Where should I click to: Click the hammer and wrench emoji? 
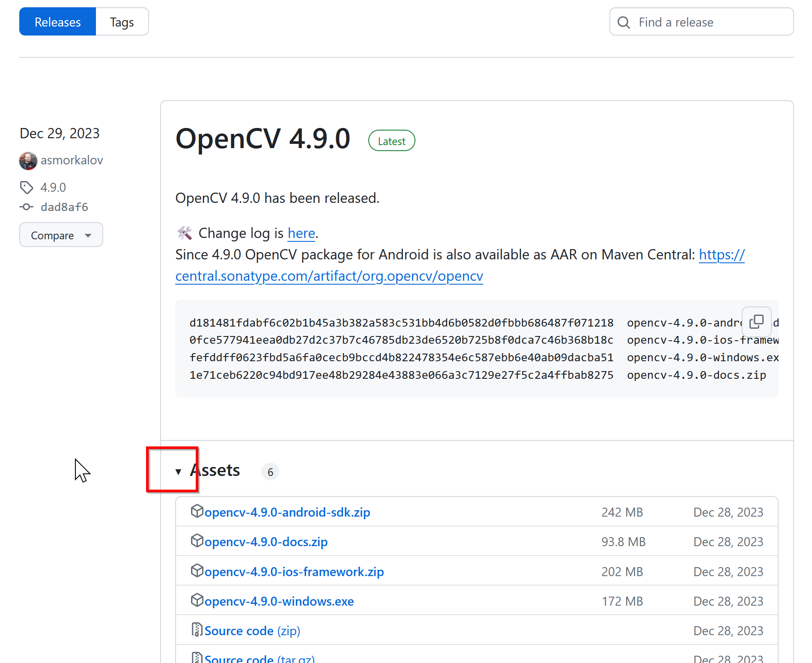185,233
